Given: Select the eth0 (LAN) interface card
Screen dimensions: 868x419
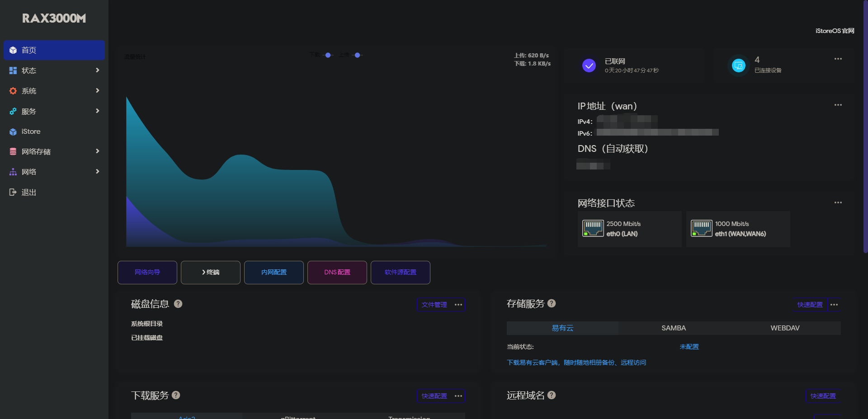Looking at the screenshot, I should click(x=629, y=229).
